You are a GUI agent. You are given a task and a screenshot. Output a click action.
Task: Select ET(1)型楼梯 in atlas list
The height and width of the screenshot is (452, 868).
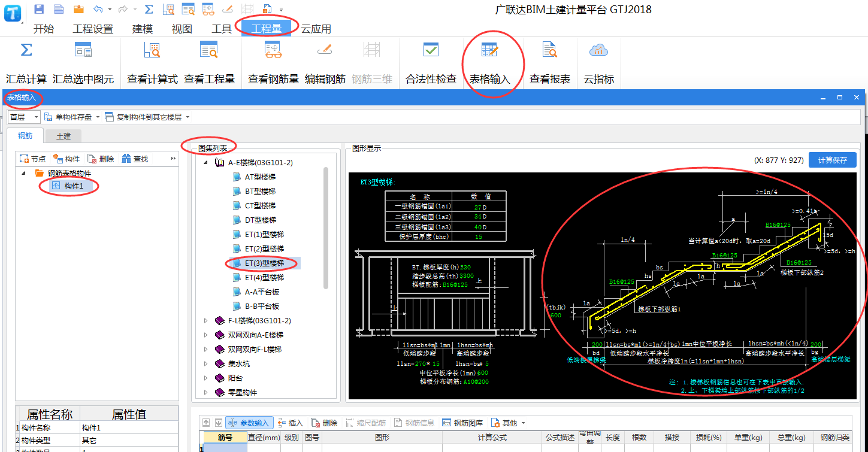pyautogui.click(x=264, y=234)
